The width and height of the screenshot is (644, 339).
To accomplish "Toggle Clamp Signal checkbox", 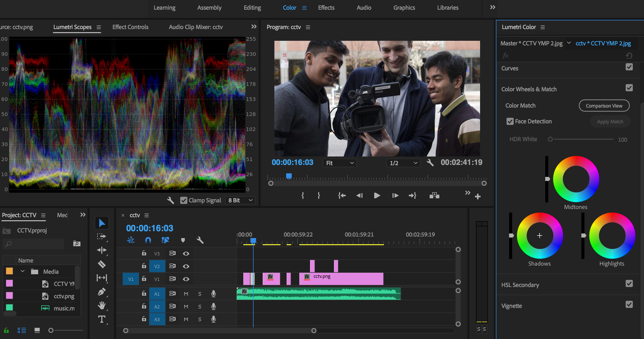I will [x=184, y=200].
